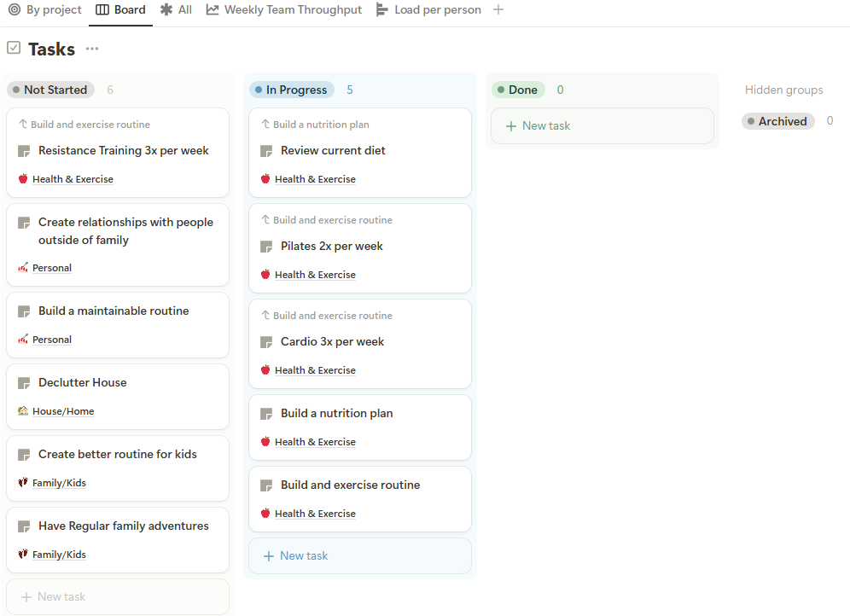
Task: Click the parent arrow above Pilates 2x per week
Action: coord(265,220)
